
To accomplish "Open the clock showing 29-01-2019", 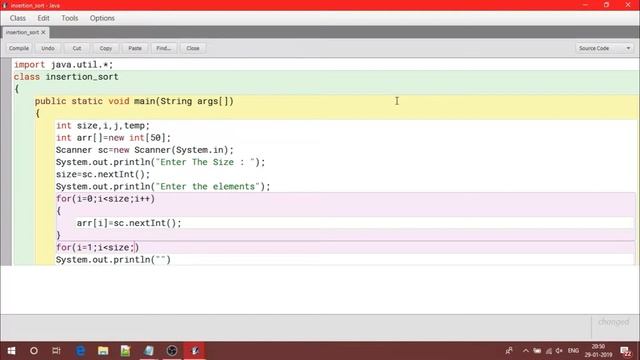I will tap(598, 351).
